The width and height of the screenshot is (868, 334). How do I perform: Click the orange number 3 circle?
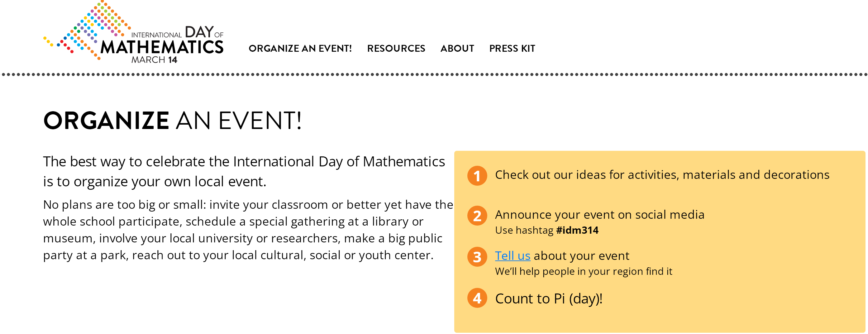[477, 257]
